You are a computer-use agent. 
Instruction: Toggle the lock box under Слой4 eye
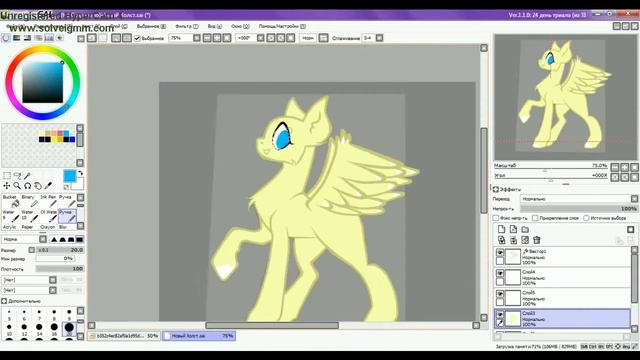(500, 281)
